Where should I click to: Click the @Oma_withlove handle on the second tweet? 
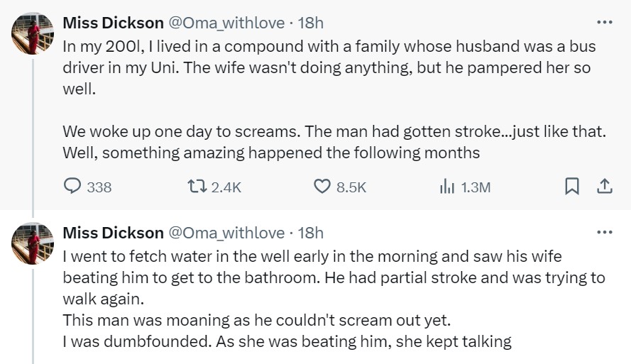click(x=226, y=233)
